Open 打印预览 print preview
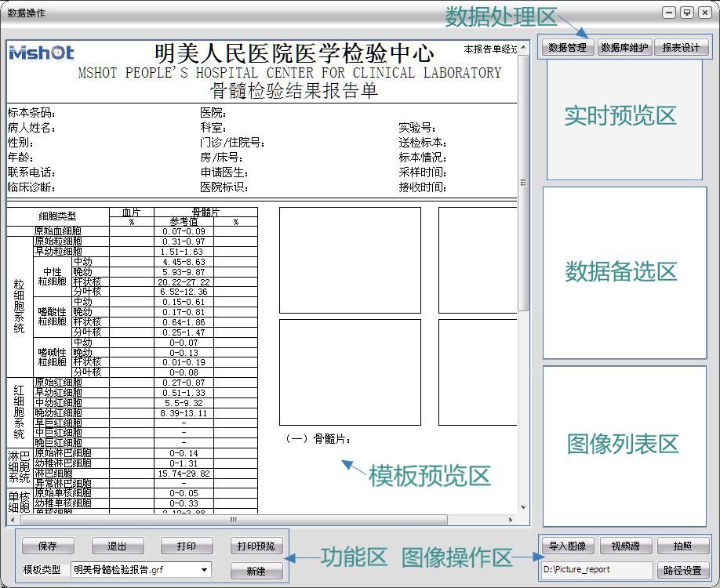Screen dimensions: 720x588 256,546
